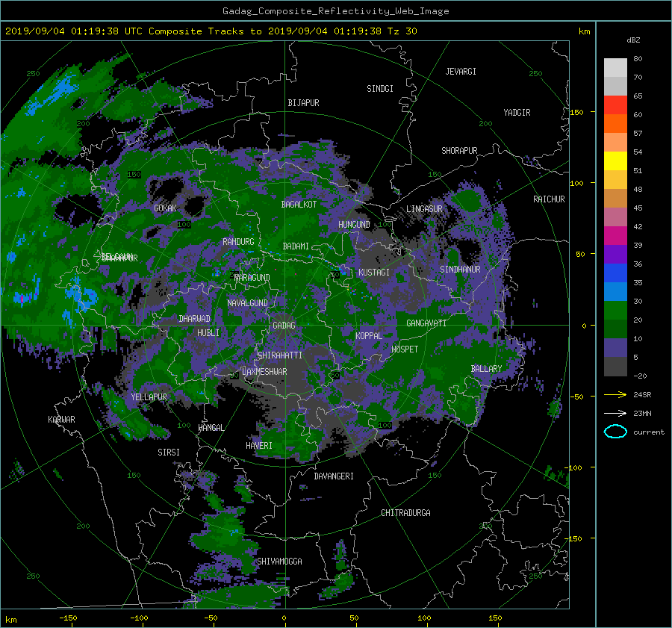Pick the bright yellow legend swatch
The height and width of the screenshot is (628, 672).
615,161
